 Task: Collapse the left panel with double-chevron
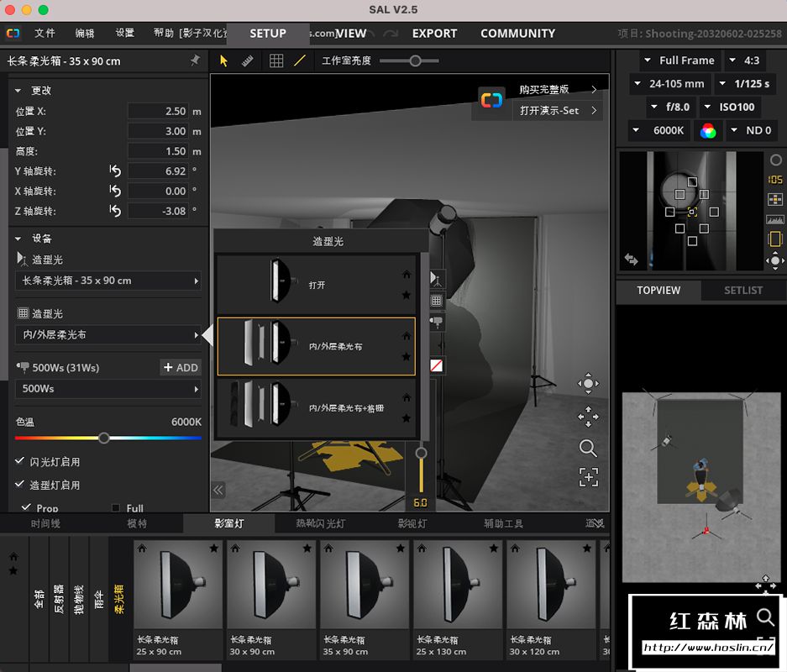coord(218,490)
